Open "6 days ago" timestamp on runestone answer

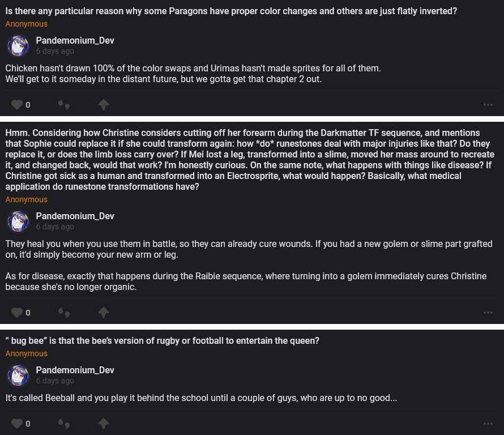(55, 227)
